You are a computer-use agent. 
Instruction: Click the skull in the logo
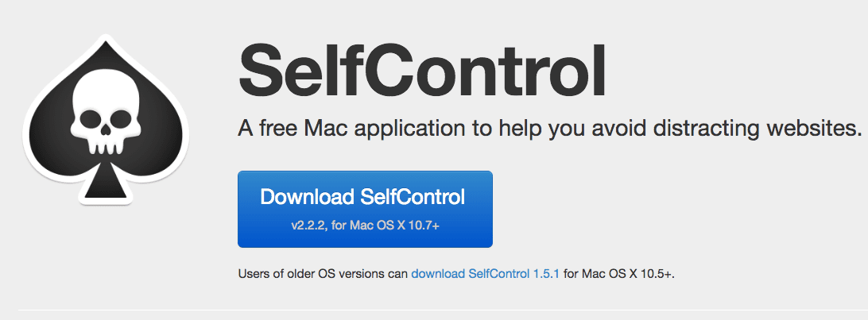[x=107, y=118]
